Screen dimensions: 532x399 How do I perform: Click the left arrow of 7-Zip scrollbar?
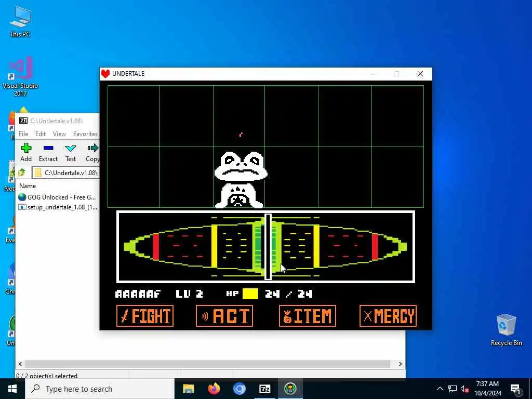click(20, 364)
